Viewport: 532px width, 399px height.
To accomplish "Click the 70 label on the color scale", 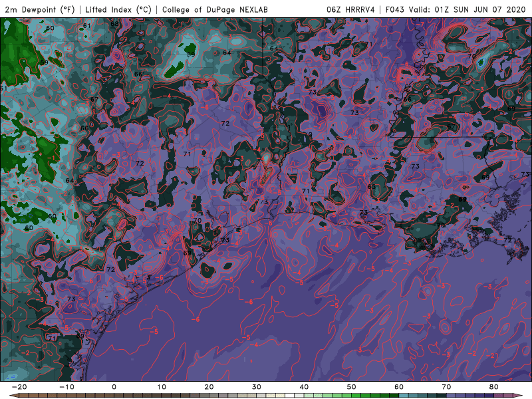I will click(446, 387).
